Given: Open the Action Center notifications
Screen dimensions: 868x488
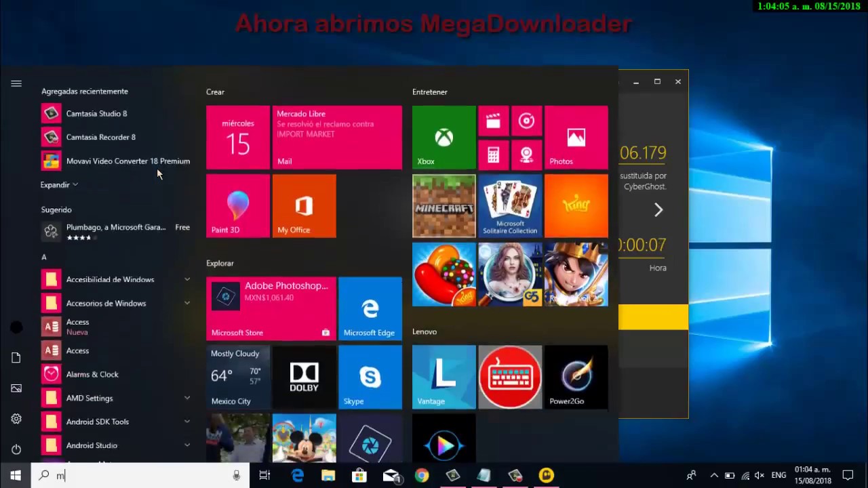Looking at the screenshot, I should point(848,476).
